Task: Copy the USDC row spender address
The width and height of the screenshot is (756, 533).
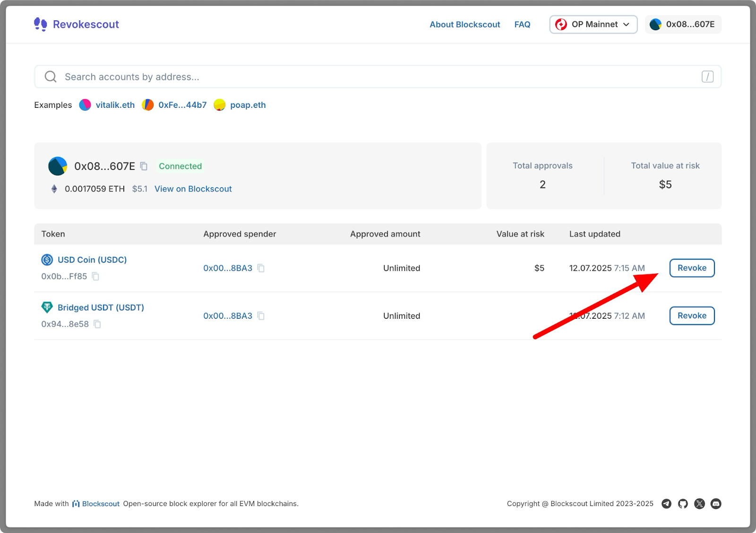Action: [261, 268]
